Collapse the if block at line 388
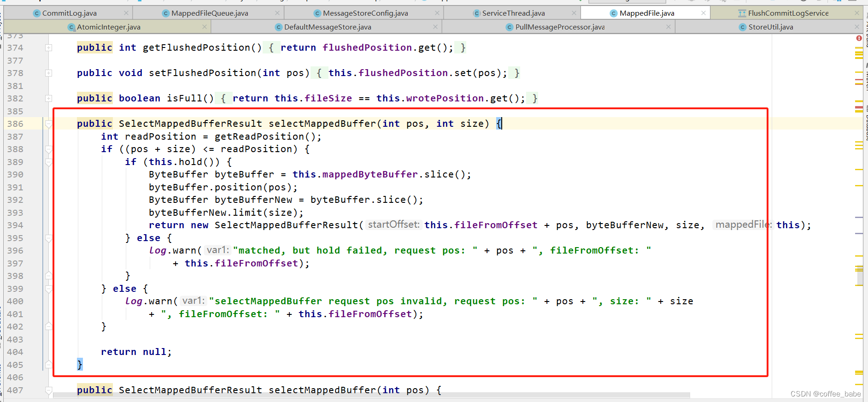The image size is (868, 402). [x=49, y=149]
